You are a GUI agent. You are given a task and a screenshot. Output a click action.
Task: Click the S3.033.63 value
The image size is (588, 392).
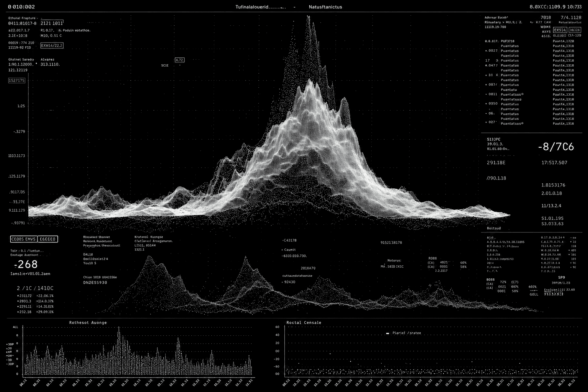click(552, 224)
